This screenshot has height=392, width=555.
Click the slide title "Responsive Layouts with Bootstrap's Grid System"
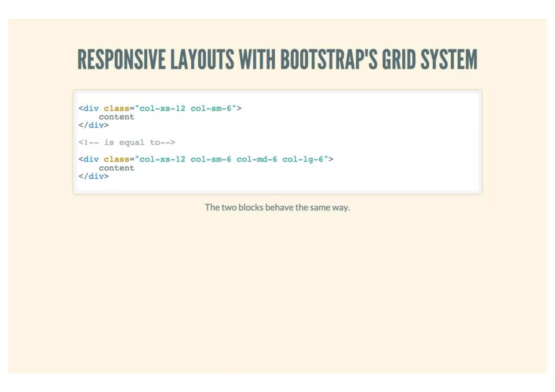[277, 59]
